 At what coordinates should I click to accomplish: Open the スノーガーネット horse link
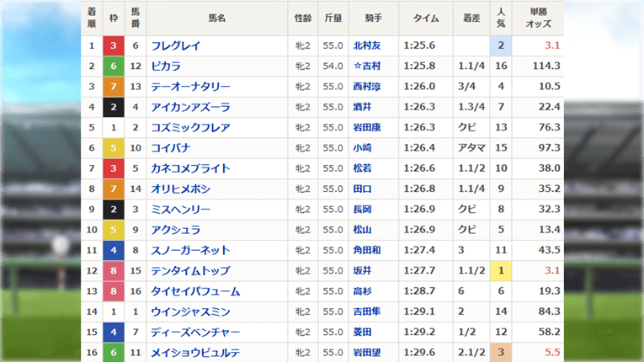pos(190,250)
